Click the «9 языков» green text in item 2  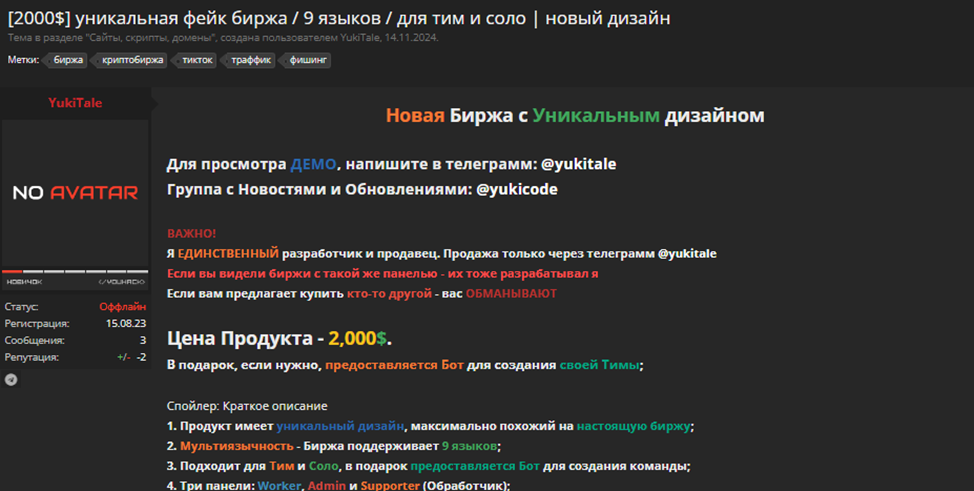[x=470, y=446]
